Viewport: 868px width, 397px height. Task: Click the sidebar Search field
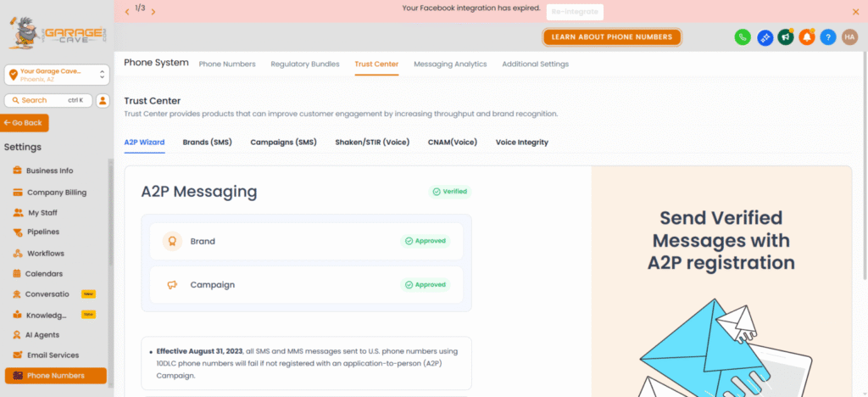48,100
